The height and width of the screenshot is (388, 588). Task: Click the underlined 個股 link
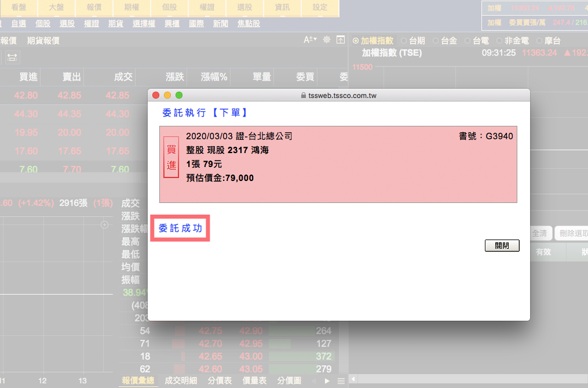click(x=43, y=24)
